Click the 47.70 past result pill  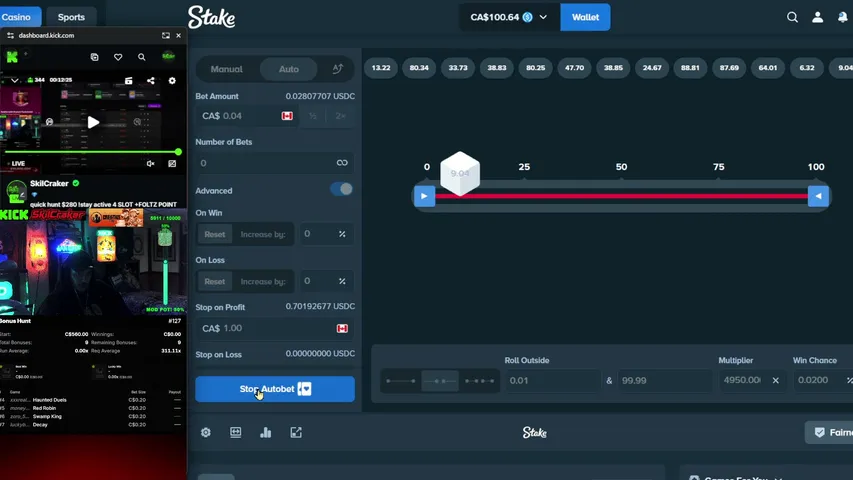pos(574,68)
